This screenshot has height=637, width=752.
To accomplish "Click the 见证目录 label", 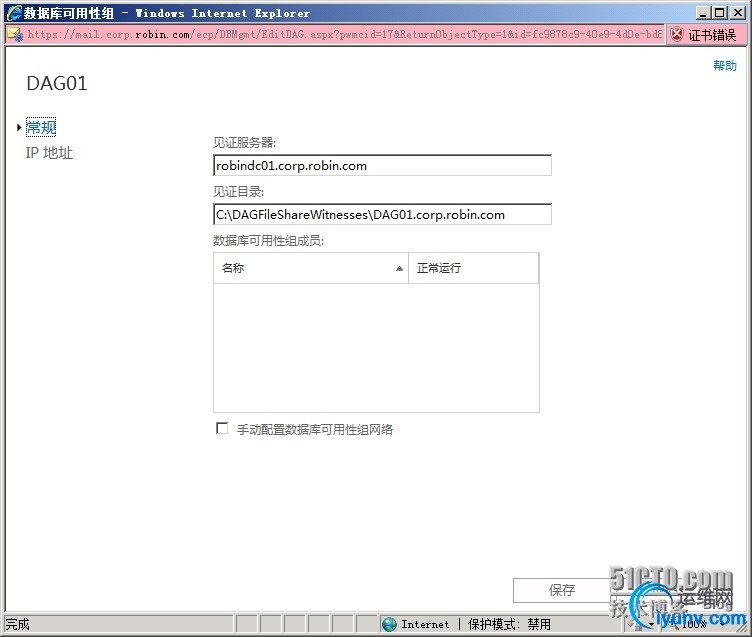I will (238, 191).
